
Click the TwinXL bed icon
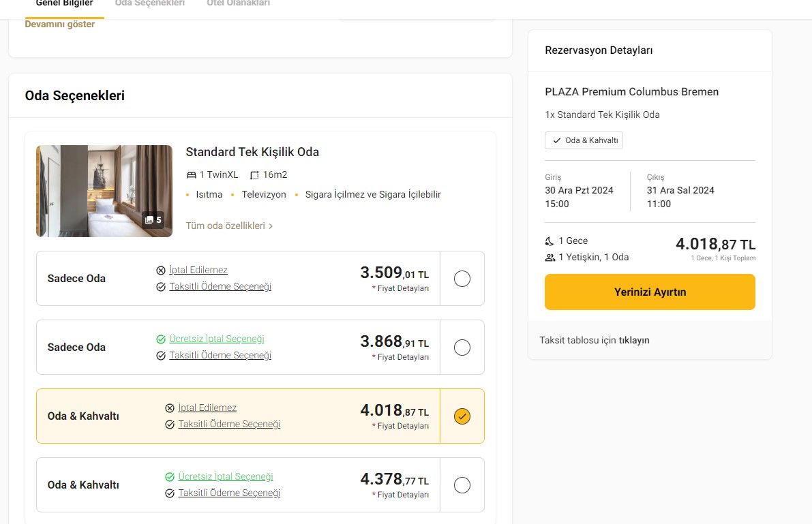(192, 175)
